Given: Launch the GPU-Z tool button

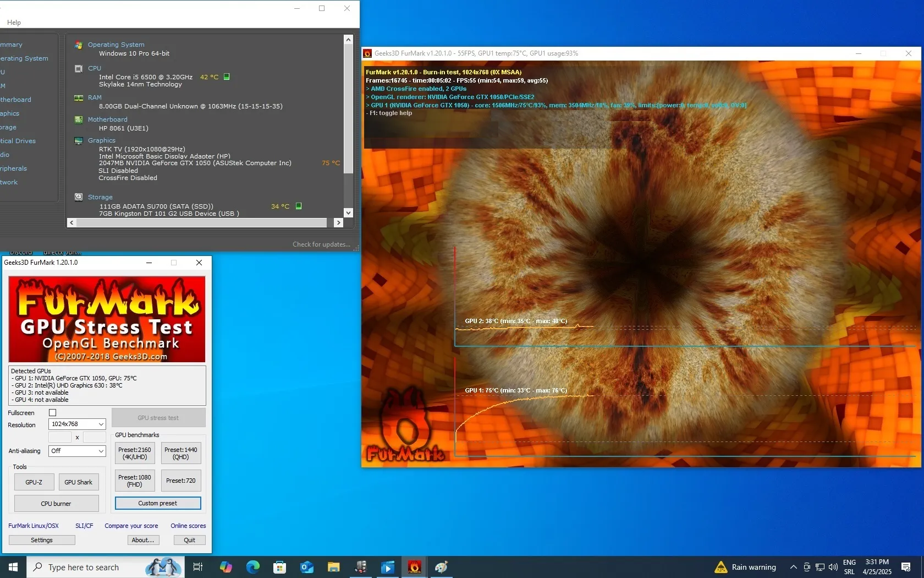Looking at the screenshot, I should click(x=34, y=482).
